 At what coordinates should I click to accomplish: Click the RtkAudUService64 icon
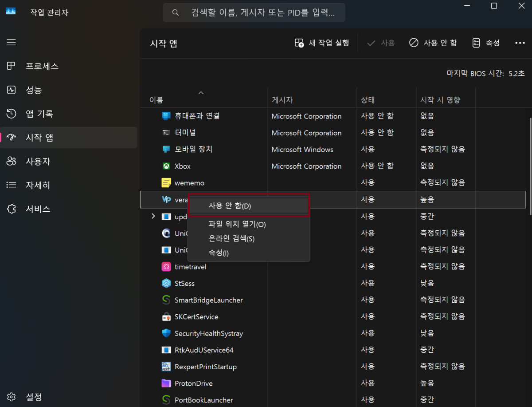click(x=166, y=350)
